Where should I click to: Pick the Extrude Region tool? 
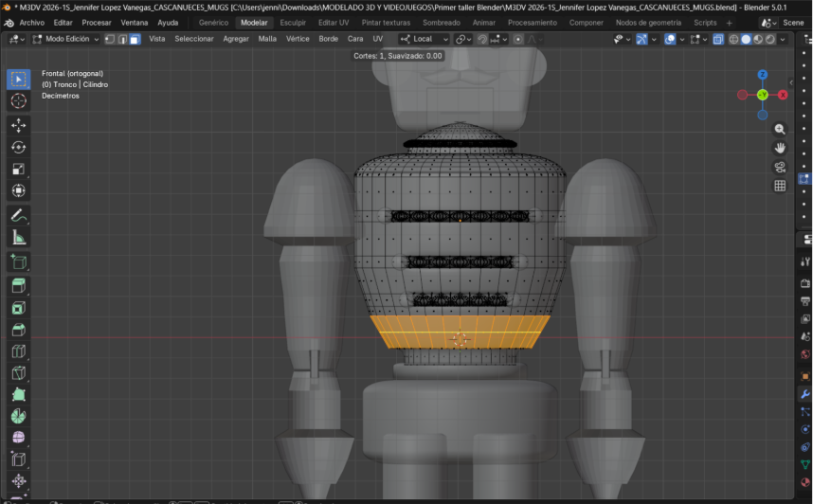coord(18,285)
